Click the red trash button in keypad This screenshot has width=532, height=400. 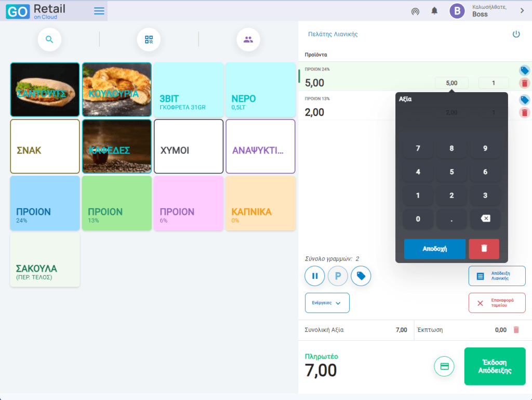[484, 249]
